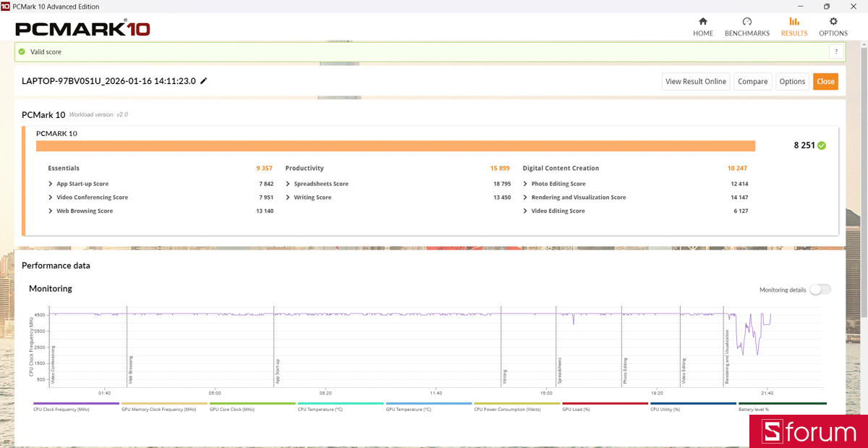Screen dimensions: 868x448
Task: Expand Web Browsing Score row
Action: 51,211
